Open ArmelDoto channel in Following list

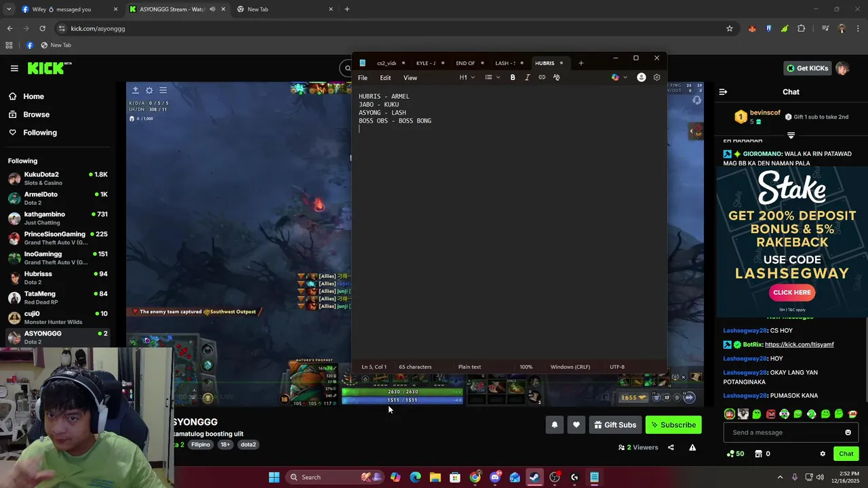pos(58,198)
